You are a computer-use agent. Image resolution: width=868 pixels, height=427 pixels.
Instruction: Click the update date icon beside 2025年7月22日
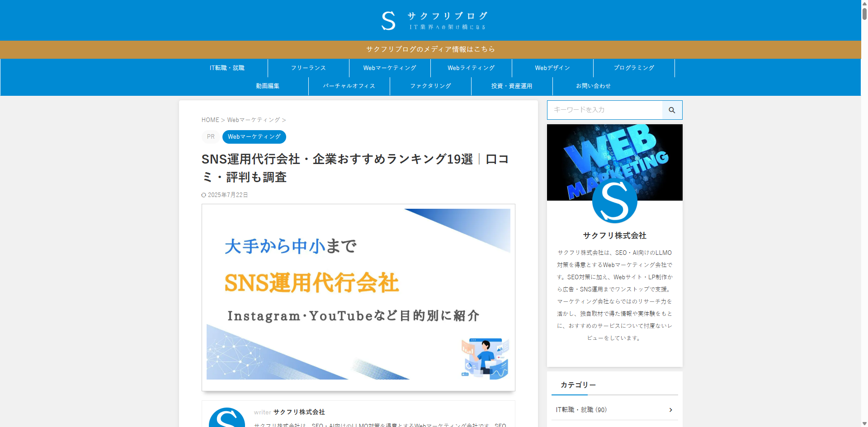204,195
